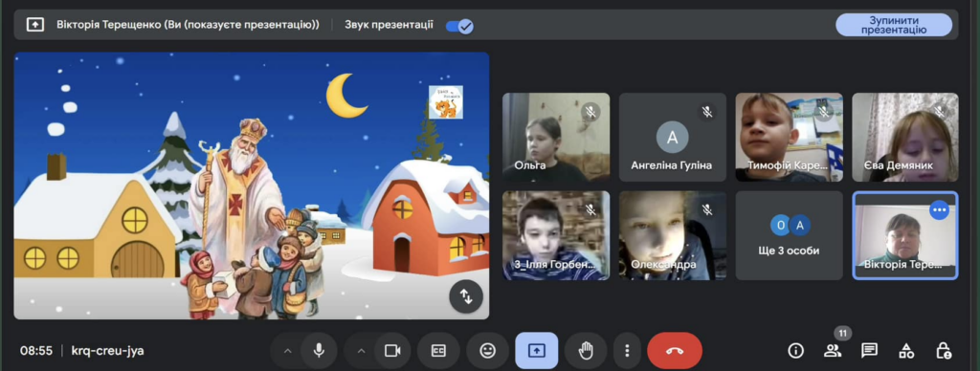The width and height of the screenshot is (980, 371).
Task: Open the chat panel
Action: click(869, 351)
